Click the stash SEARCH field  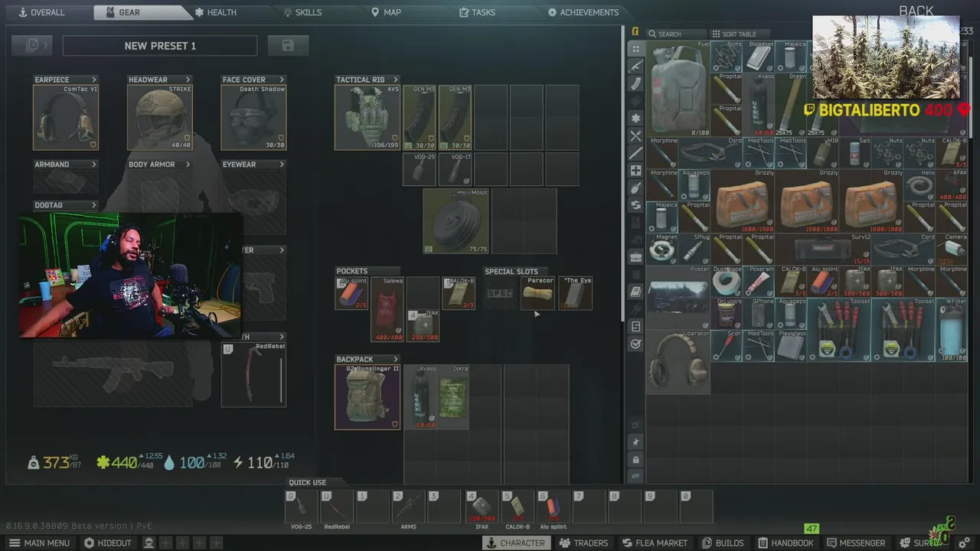point(677,34)
